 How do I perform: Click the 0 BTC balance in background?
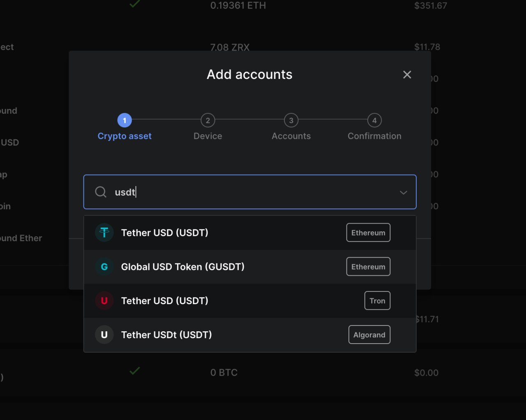click(x=224, y=372)
